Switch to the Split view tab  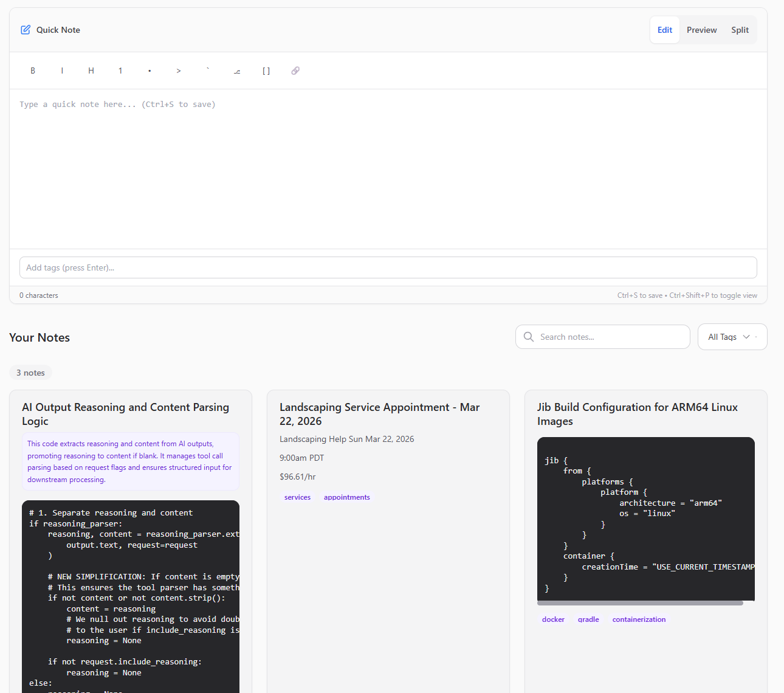point(740,30)
